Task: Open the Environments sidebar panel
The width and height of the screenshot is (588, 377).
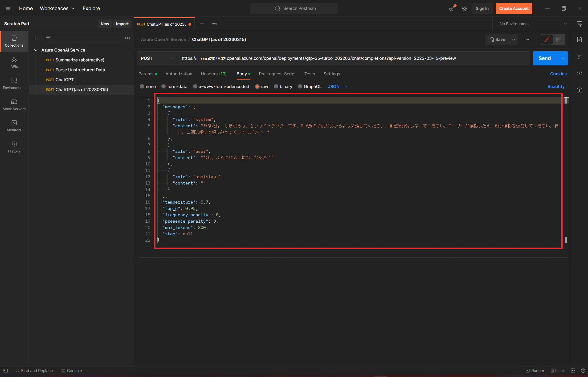Action: coord(14,84)
